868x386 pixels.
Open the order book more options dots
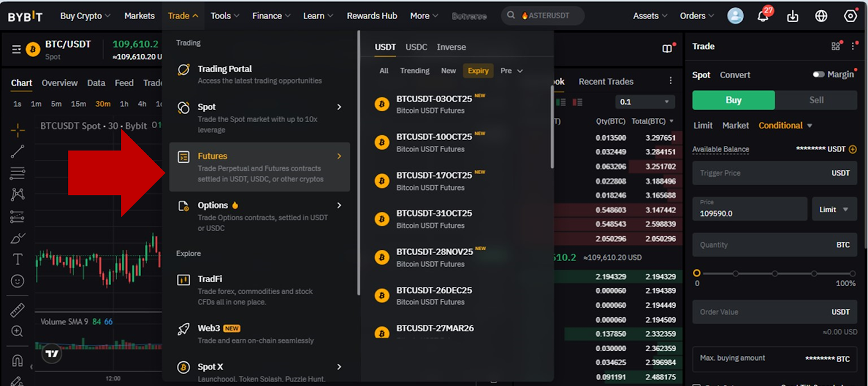(x=671, y=81)
